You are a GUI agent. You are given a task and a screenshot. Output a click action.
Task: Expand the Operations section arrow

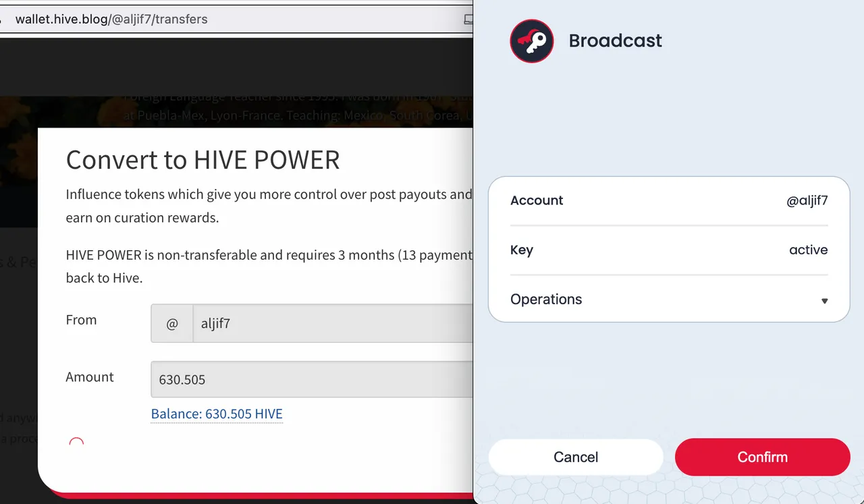[824, 301]
